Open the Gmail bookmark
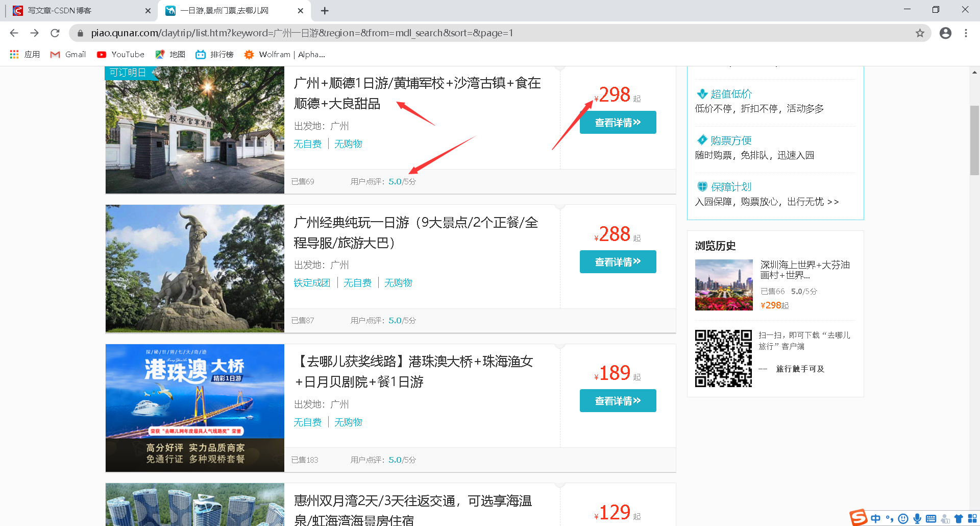The width and height of the screenshot is (980, 526). [68, 55]
